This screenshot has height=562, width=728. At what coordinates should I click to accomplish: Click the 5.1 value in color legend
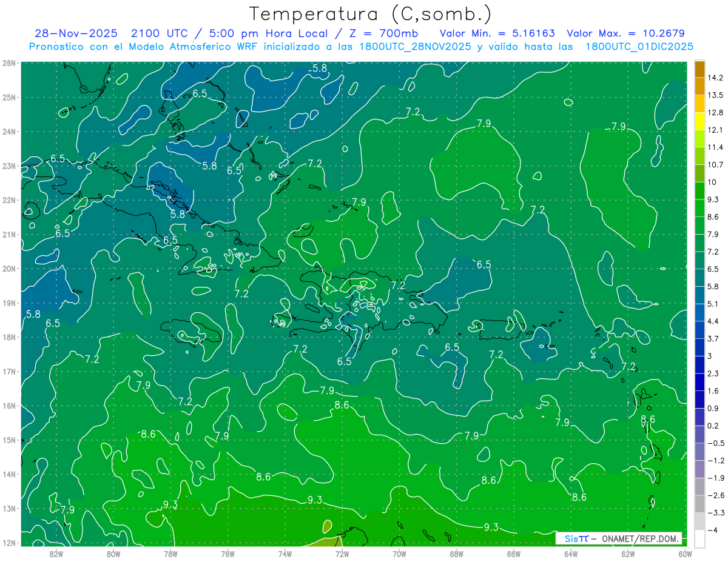[713, 304]
